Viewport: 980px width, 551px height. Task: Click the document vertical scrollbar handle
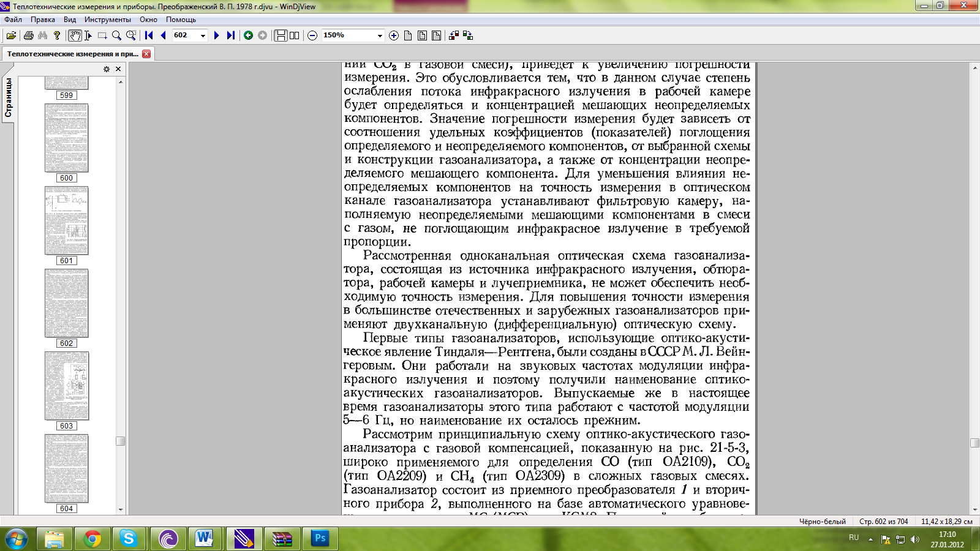pyautogui.click(x=974, y=443)
